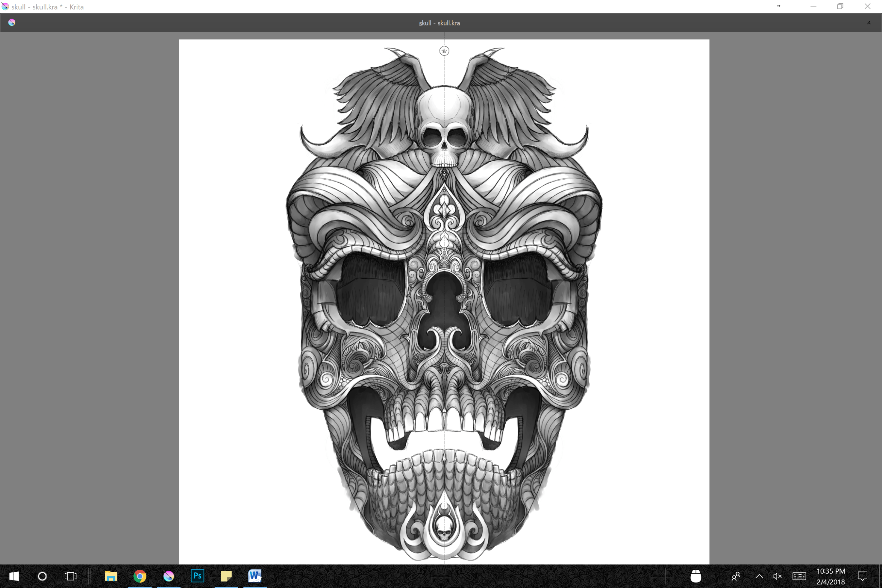Switch to Photoshop on taskbar

197,576
